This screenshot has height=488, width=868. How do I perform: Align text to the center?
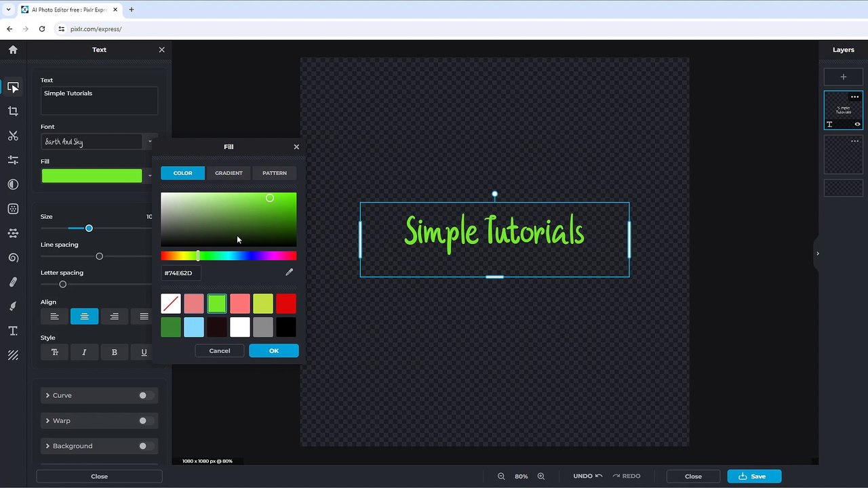(85, 317)
